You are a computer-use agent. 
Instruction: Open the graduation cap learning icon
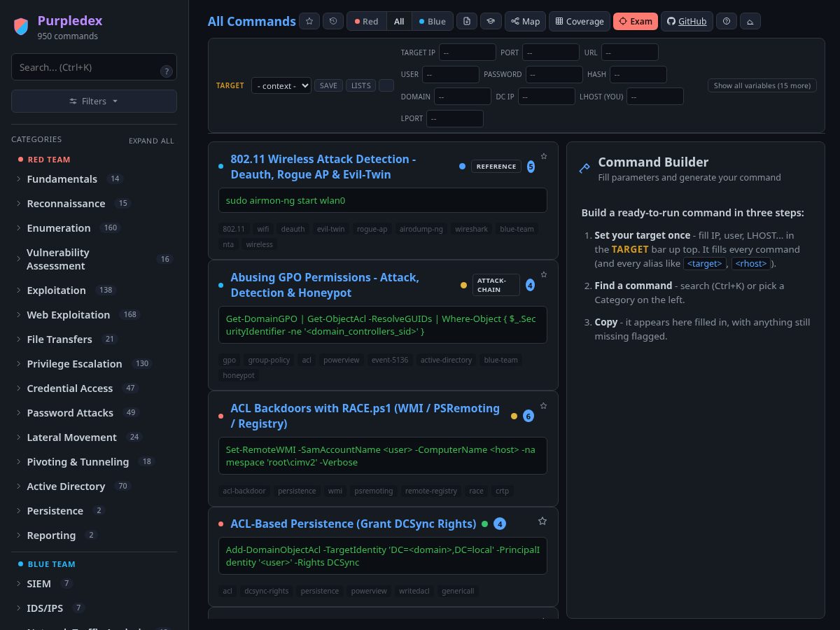(x=491, y=21)
